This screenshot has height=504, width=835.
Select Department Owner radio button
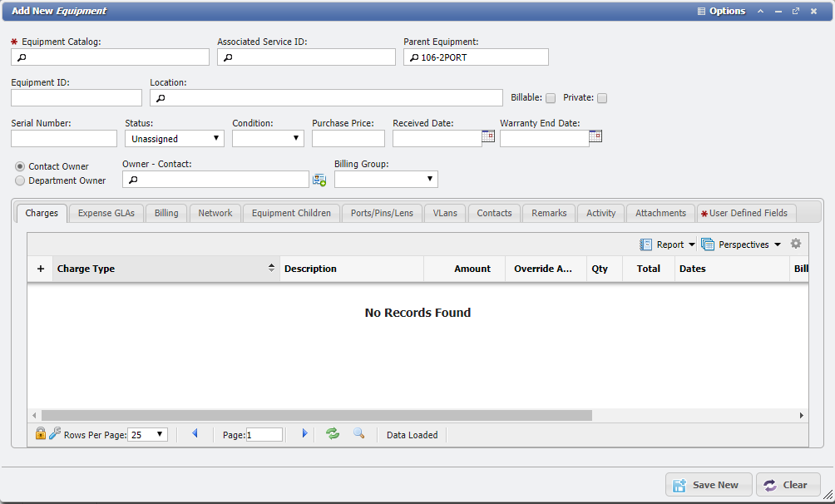(20, 180)
